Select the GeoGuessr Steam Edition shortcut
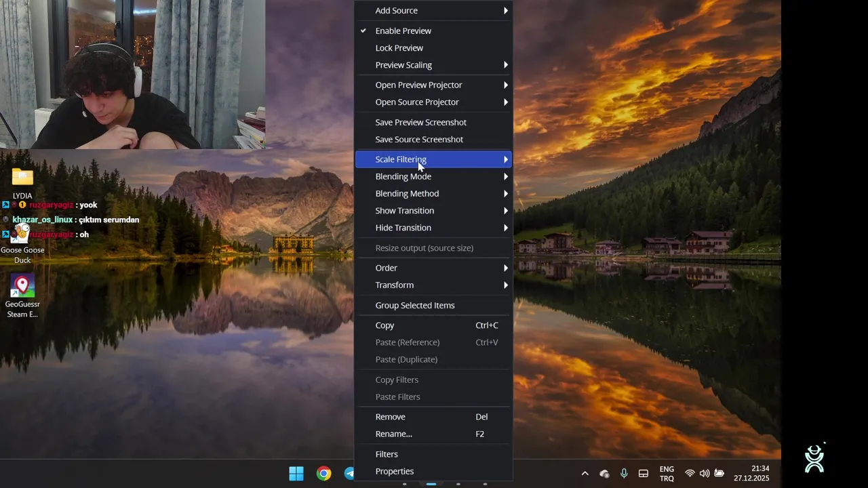Image resolution: width=868 pixels, height=488 pixels. click(x=22, y=297)
